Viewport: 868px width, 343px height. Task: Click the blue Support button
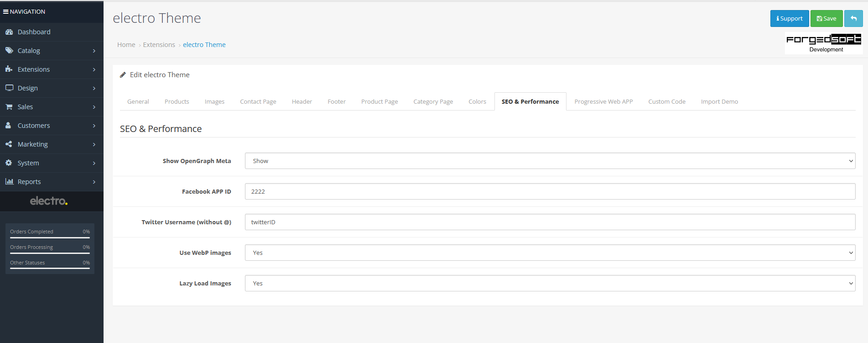point(790,19)
